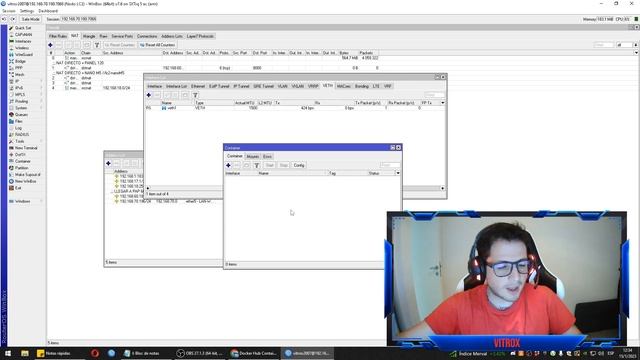Switch to Filter Rules tab

(x=58, y=36)
